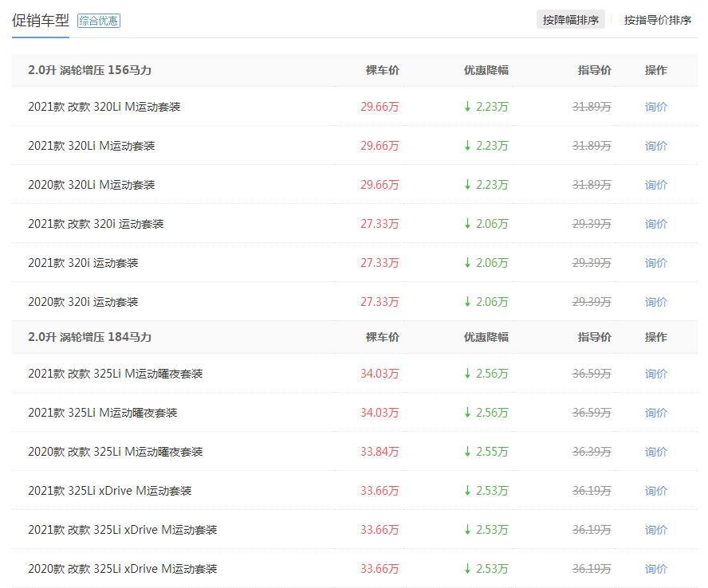Screen dimensions: 708x588
Task: Open model 2021款 320Li M运动套装
Action: [x=92, y=146]
